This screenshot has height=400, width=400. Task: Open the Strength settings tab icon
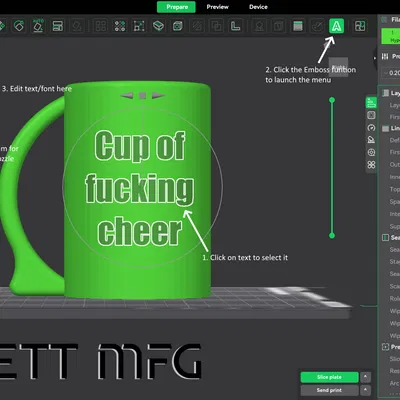tap(371, 115)
